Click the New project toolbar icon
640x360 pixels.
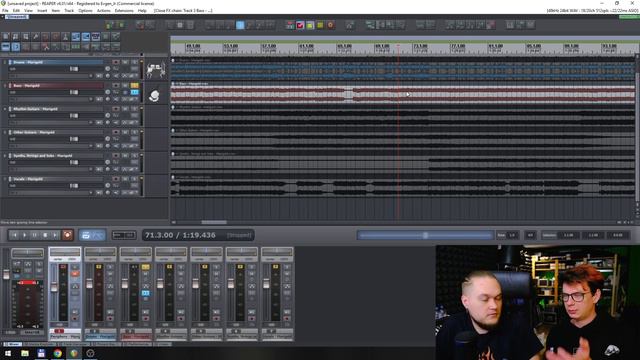coord(5,36)
